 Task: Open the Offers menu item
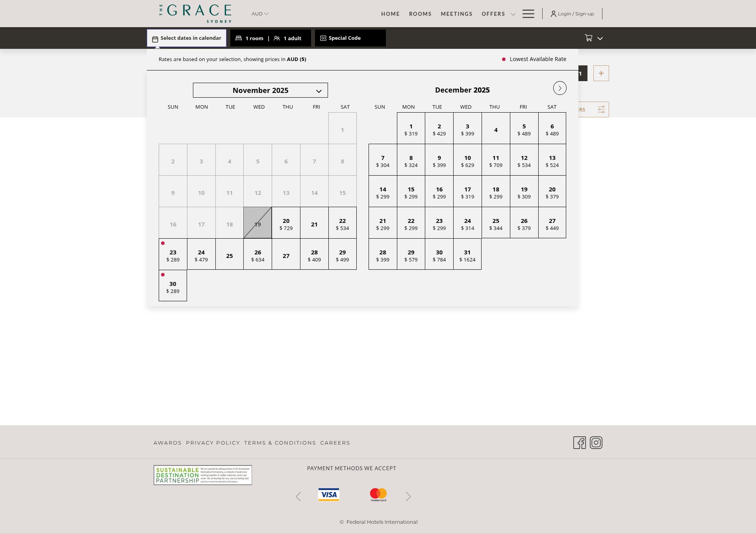click(x=493, y=14)
